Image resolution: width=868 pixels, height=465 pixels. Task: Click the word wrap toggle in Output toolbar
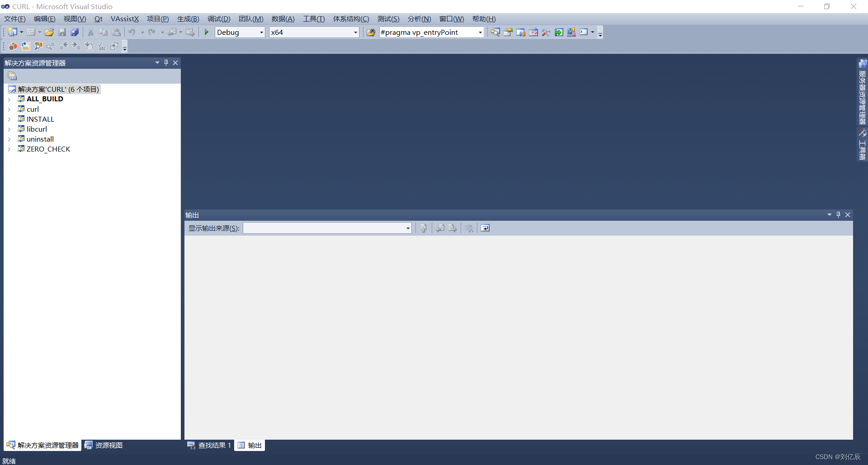pyautogui.click(x=485, y=228)
